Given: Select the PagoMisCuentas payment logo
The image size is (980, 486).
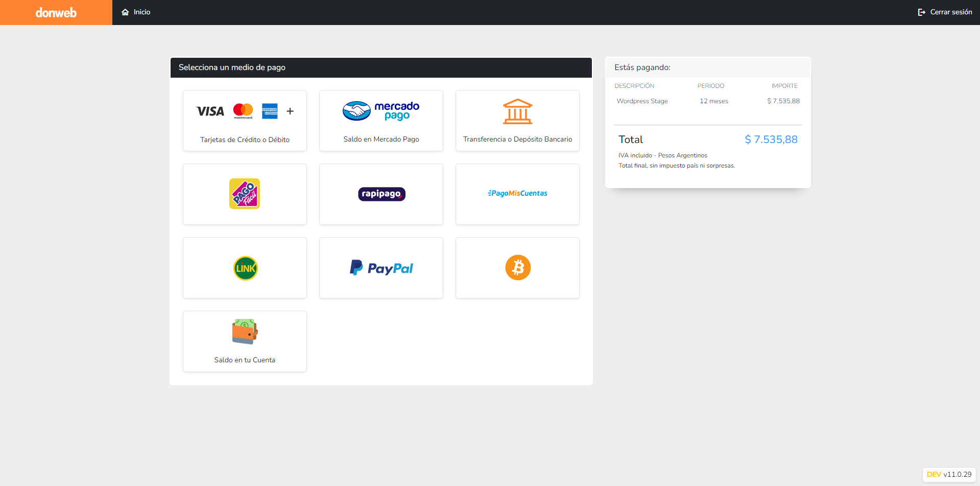Looking at the screenshot, I should [x=517, y=193].
